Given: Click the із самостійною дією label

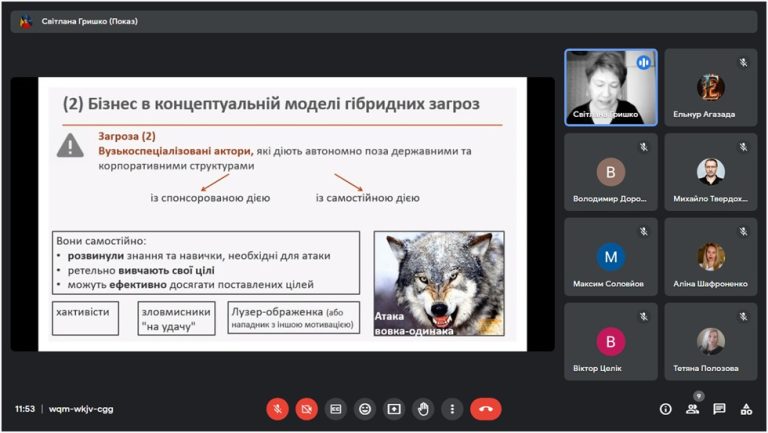Looking at the screenshot, I should pos(368,198).
